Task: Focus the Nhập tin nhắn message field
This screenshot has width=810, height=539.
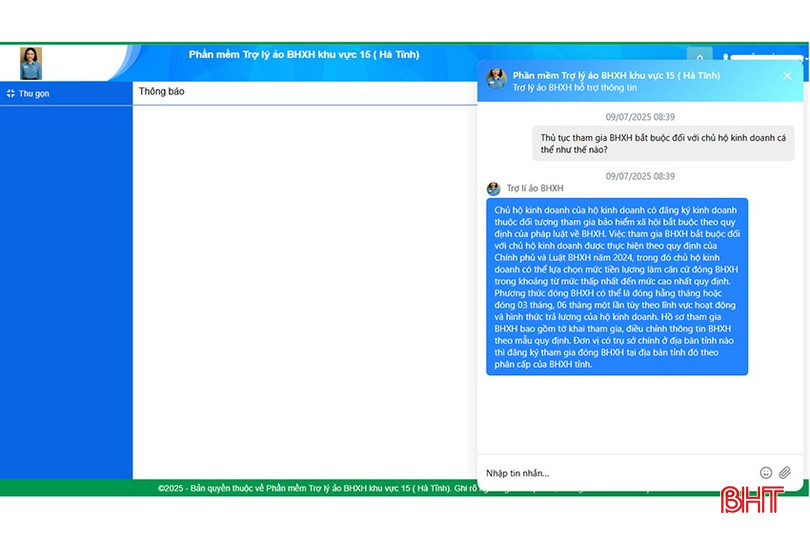Action: [x=617, y=473]
